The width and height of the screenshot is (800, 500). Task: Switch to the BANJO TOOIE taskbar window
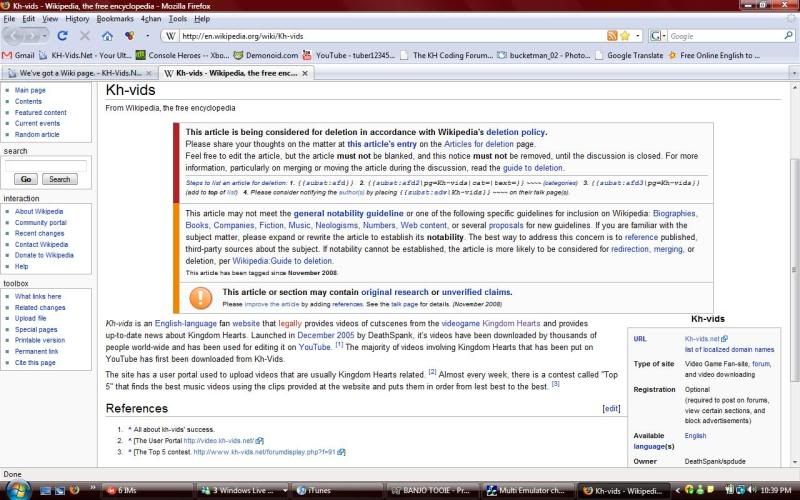click(x=434, y=490)
